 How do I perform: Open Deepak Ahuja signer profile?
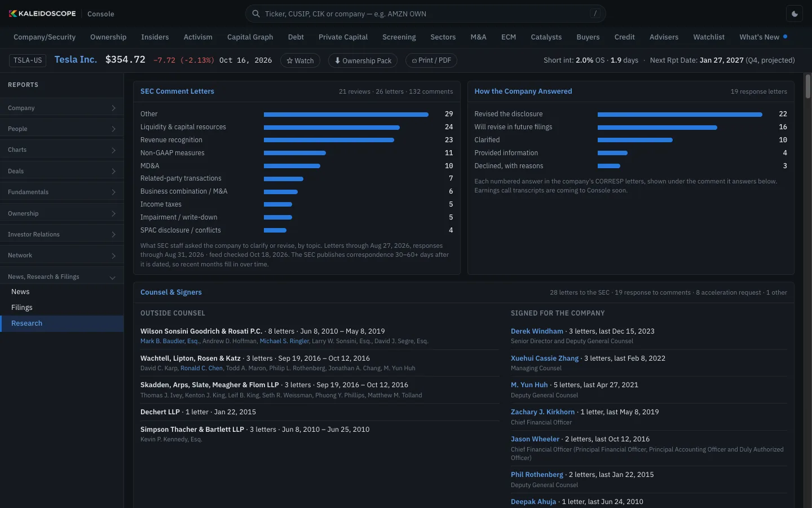[x=533, y=502]
